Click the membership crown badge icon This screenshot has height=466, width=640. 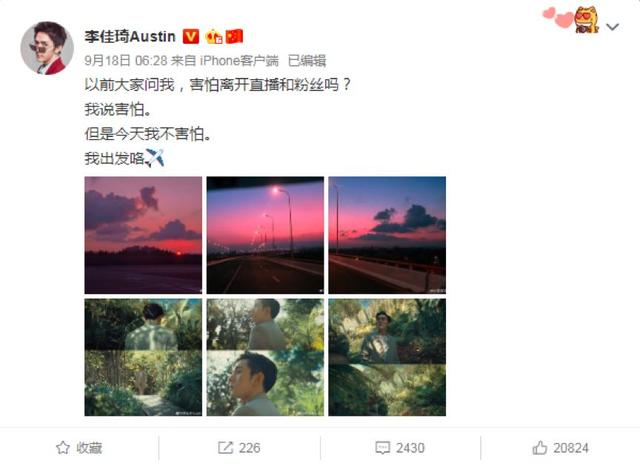coord(214,37)
